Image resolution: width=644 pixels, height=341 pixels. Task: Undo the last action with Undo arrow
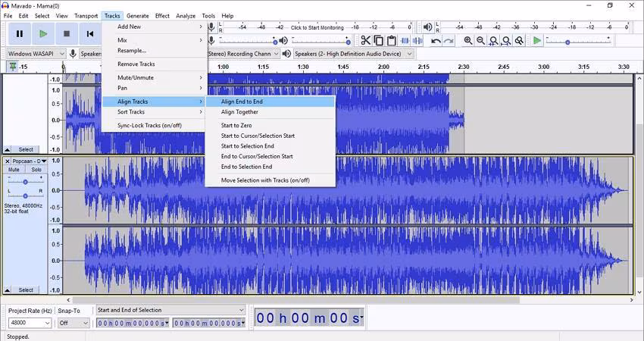tap(436, 41)
